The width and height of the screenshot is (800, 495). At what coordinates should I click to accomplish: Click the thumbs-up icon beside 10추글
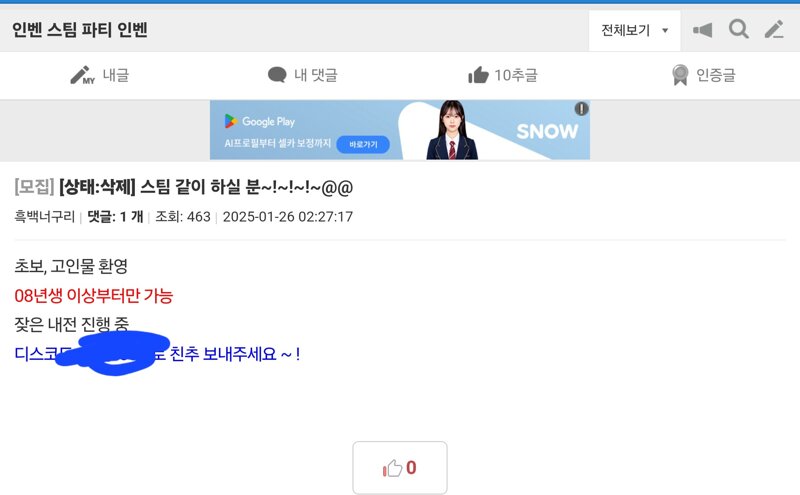[x=478, y=75]
